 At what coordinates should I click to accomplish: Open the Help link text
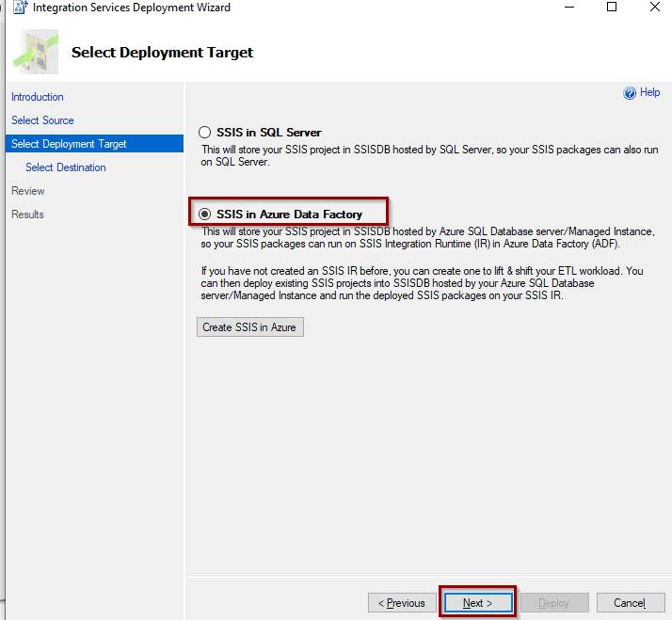(649, 92)
